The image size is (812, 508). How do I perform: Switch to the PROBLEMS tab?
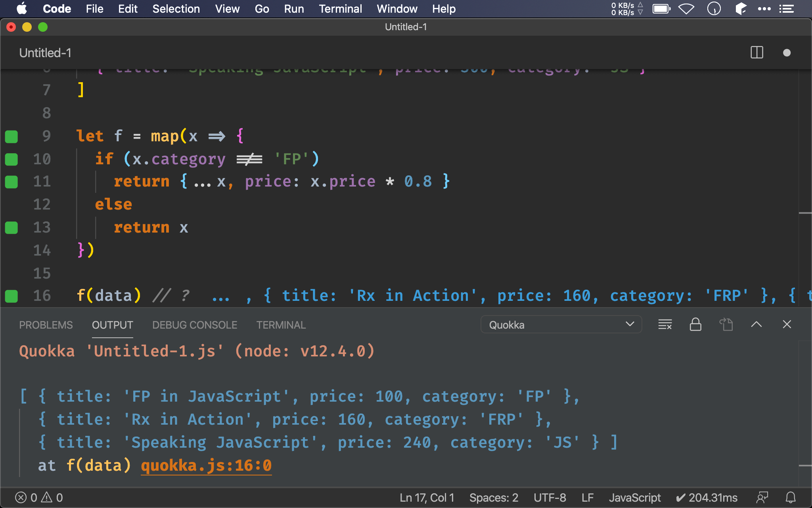(46, 325)
